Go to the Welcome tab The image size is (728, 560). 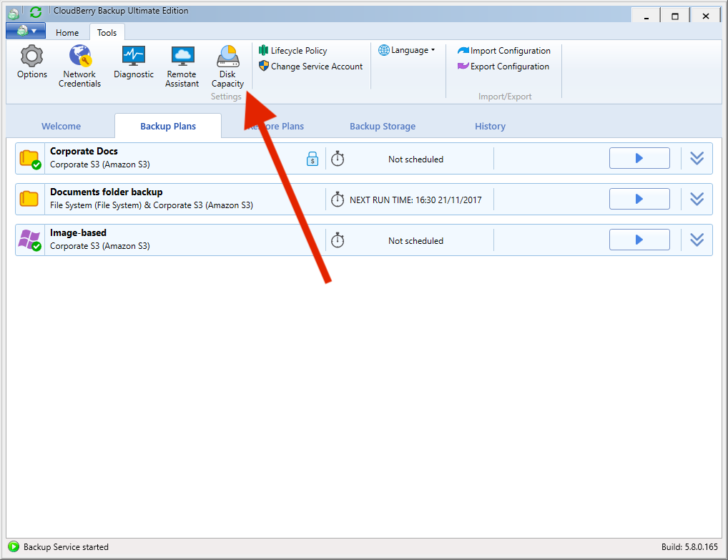click(62, 127)
